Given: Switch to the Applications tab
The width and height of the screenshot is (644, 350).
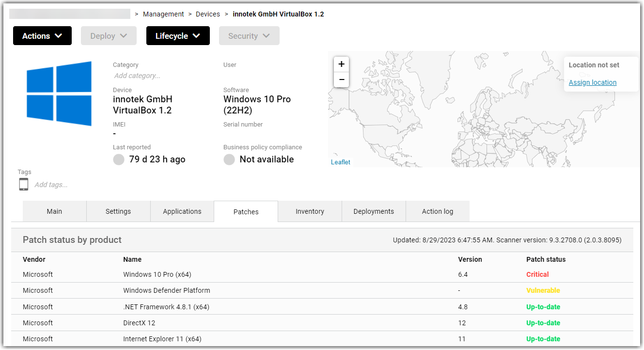Looking at the screenshot, I should pyautogui.click(x=182, y=211).
